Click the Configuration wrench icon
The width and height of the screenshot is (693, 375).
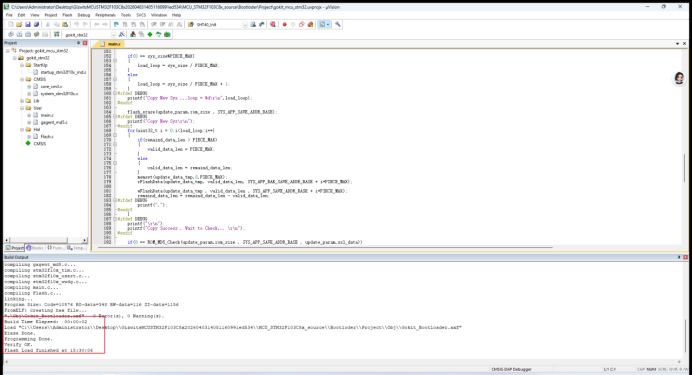tap(338, 24)
